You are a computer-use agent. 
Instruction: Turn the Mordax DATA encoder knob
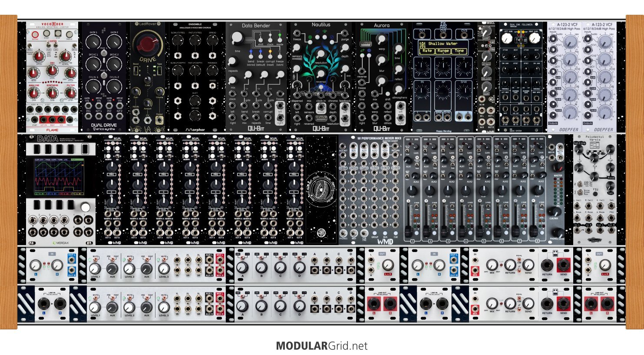click(86, 208)
